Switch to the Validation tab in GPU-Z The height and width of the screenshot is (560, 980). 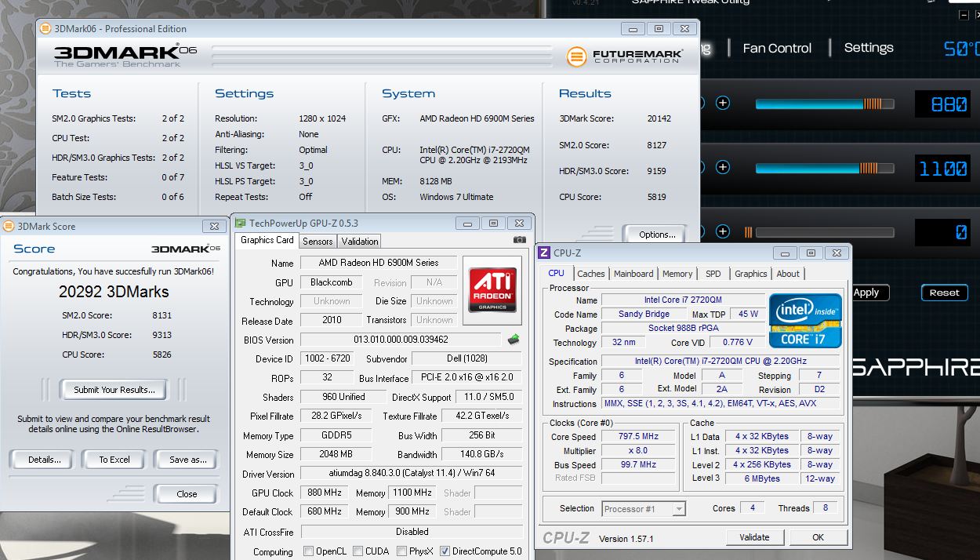click(360, 242)
